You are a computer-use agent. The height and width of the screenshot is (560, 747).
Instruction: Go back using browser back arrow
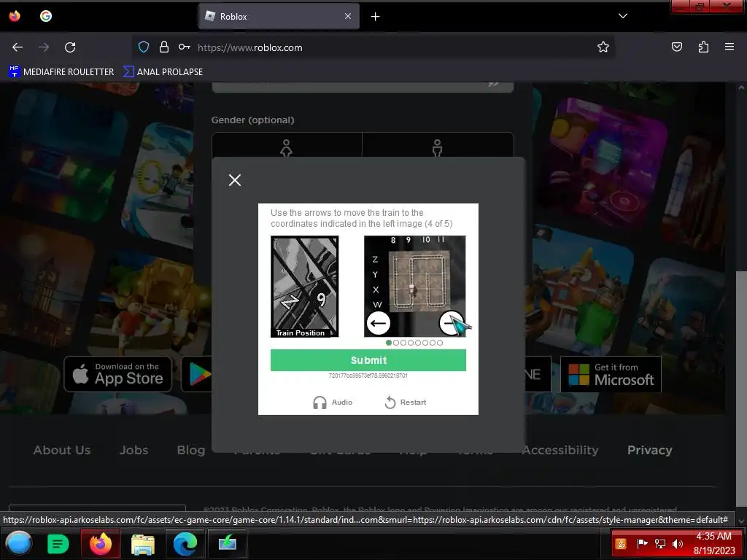pos(18,47)
